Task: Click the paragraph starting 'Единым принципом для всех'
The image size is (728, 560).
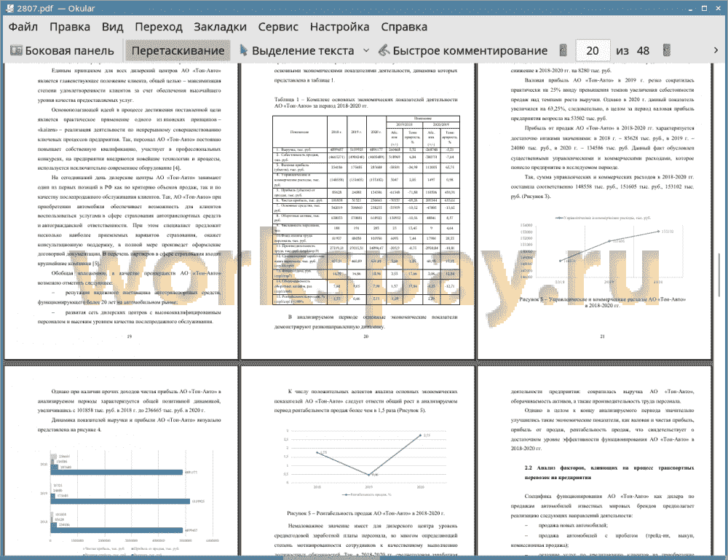Action: (129, 85)
